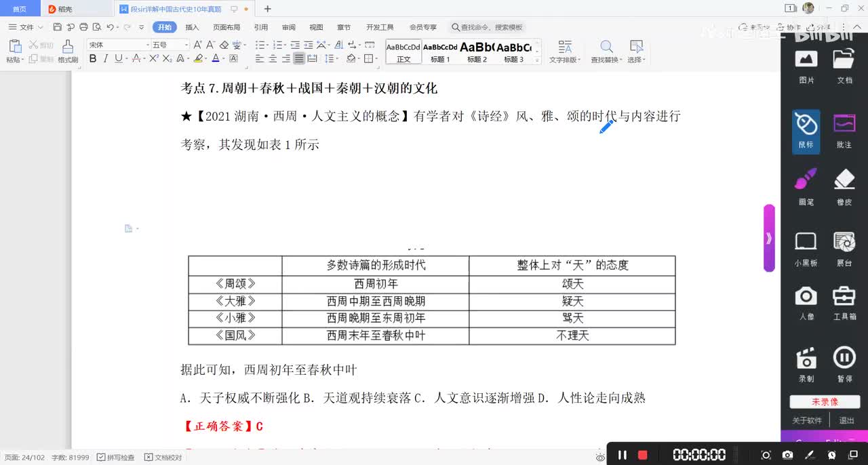Align text right

pyautogui.click(x=285, y=59)
